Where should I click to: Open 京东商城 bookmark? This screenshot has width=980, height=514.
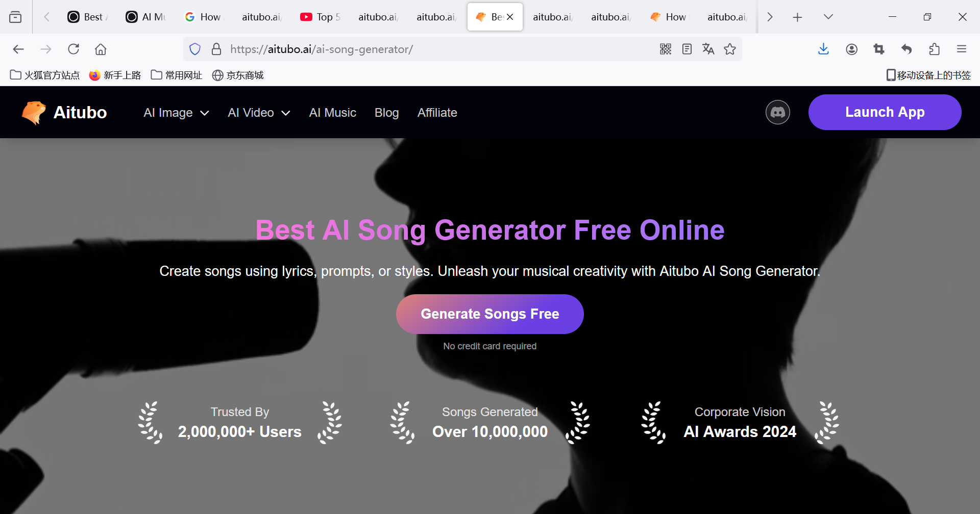point(238,75)
